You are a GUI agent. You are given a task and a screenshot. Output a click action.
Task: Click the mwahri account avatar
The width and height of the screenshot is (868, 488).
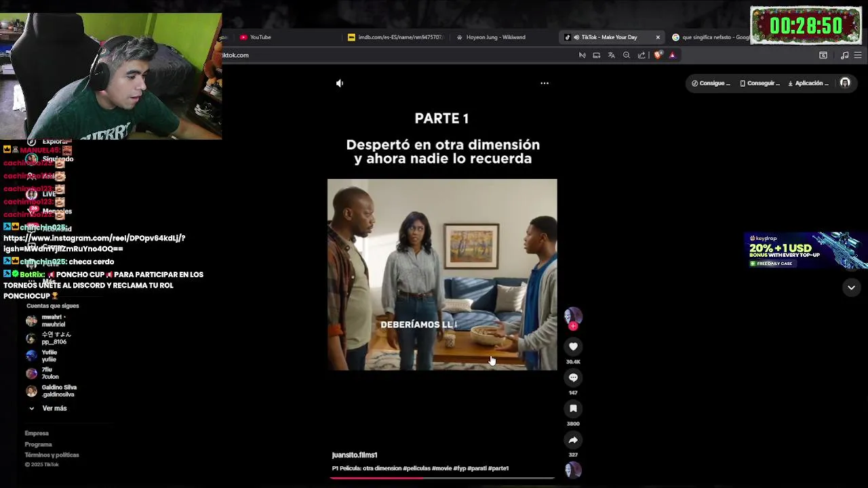pos(31,321)
